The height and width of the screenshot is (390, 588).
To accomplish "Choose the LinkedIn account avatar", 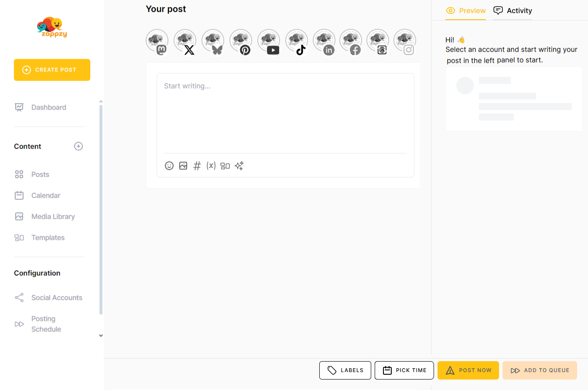I will tap(324, 41).
